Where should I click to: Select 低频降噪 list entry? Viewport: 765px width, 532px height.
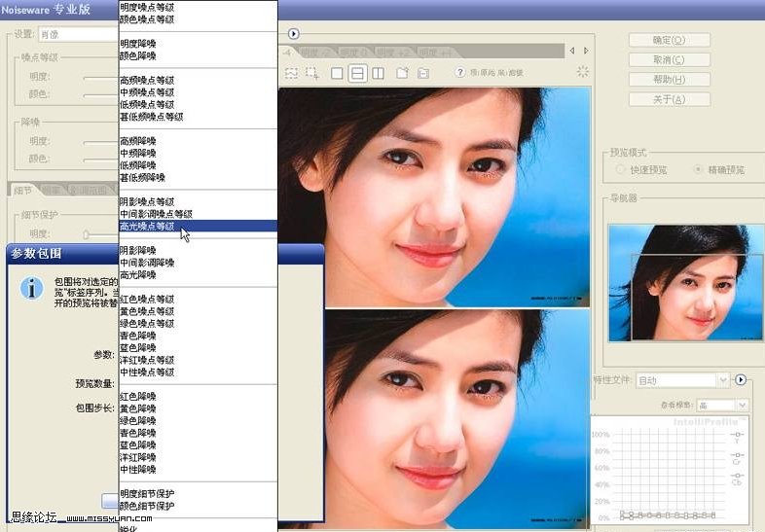(199, 165)
